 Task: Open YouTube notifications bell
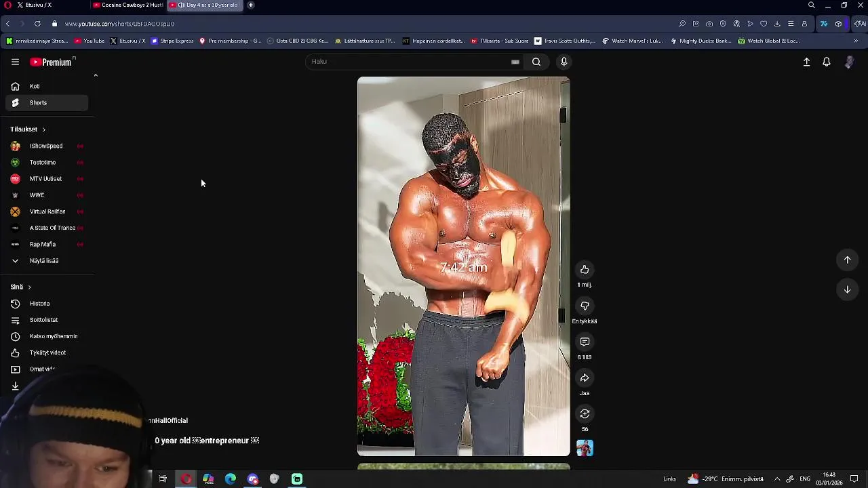(x=827, y=62)
